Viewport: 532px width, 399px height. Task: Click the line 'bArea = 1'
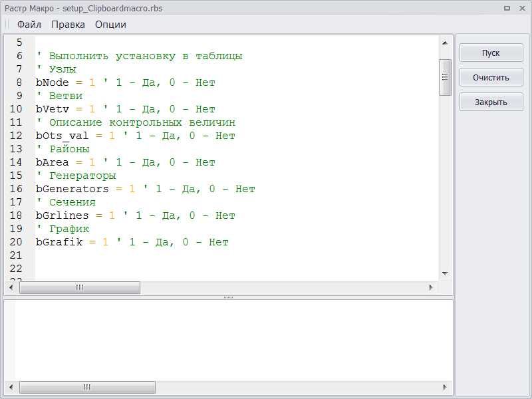(126, 162)
